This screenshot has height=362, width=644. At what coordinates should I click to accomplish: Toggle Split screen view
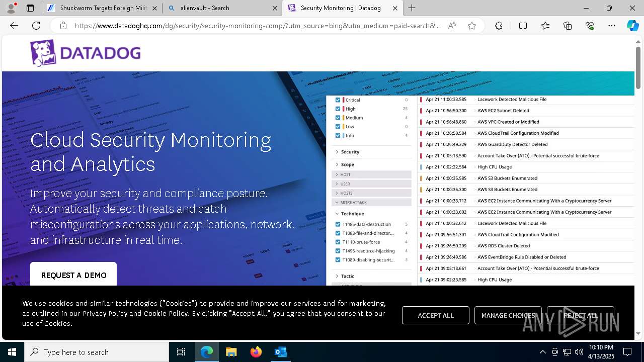(x=523, y=26)
